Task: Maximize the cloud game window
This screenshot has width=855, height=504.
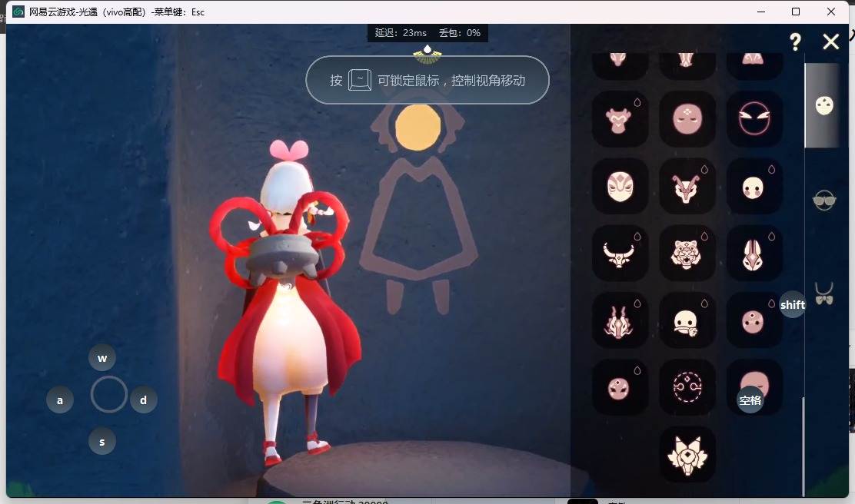Action: [x=796, y=12]
